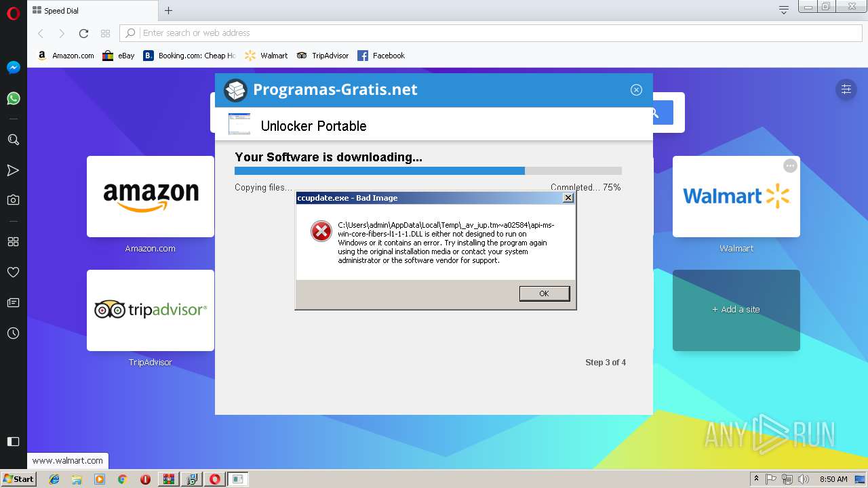Take a snapshot with the camera icon
The width and height of the screenshot is (868, 488).
coord(13,199)
